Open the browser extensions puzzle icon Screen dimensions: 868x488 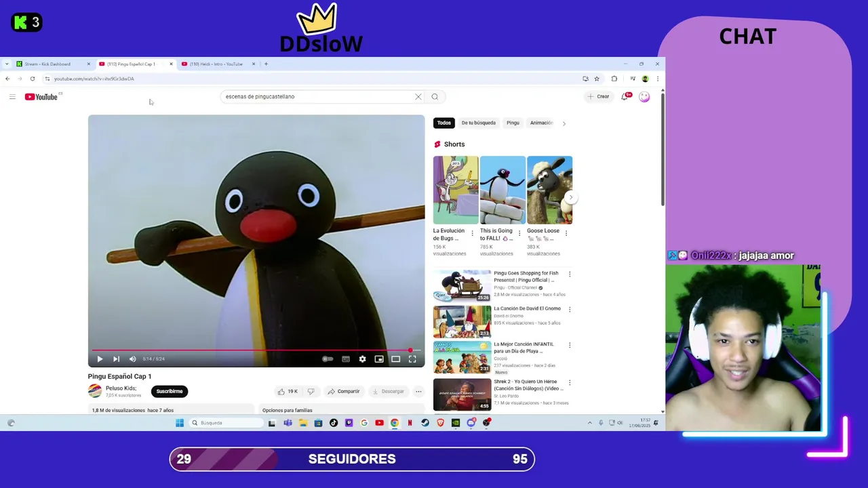coord(614,79)
